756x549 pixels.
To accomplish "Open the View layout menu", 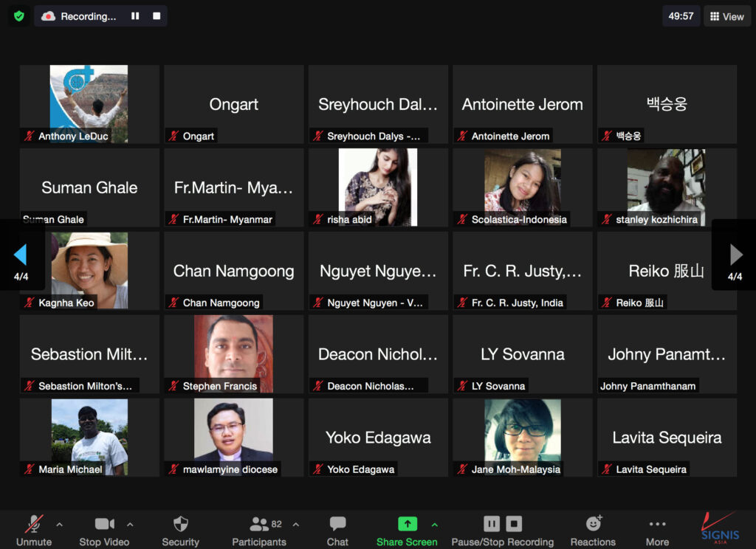I will 726,16.
